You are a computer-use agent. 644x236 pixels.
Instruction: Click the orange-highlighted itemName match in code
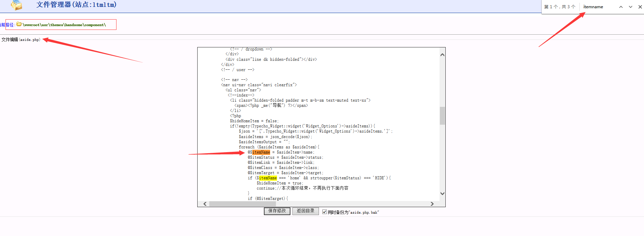(261, 152)
